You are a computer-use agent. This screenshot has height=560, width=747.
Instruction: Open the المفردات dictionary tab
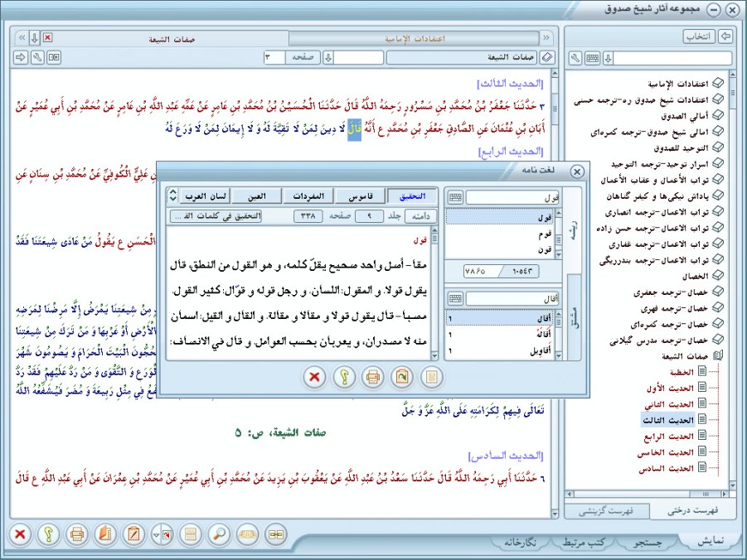coord(308,196)
